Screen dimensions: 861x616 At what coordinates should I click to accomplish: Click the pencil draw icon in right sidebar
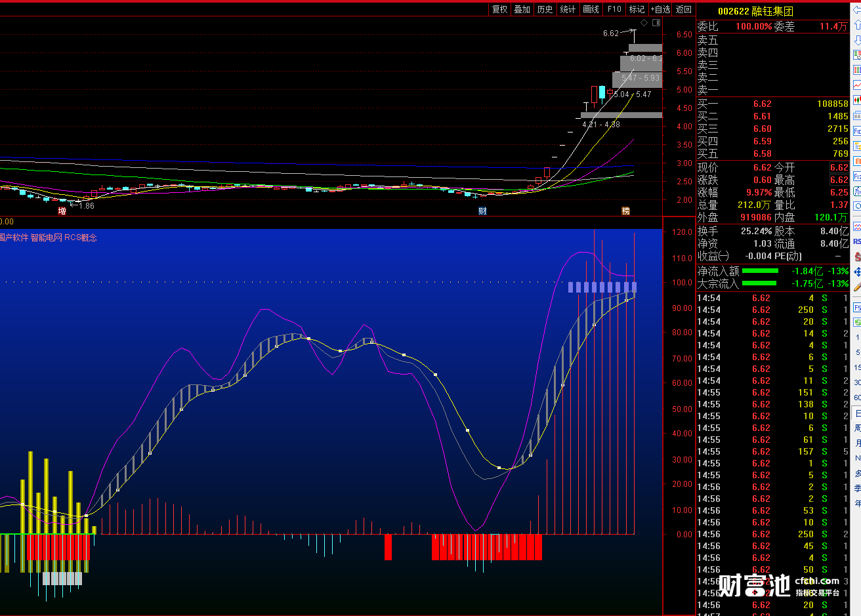tap(857, 287)
